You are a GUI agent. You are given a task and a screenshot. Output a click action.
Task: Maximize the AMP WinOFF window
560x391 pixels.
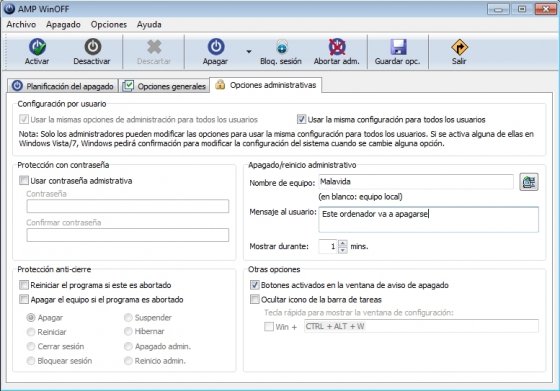pos(522,9)
